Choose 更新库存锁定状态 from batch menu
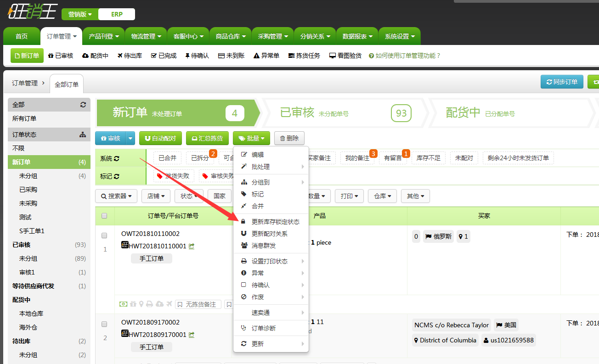 coord(271,222)
